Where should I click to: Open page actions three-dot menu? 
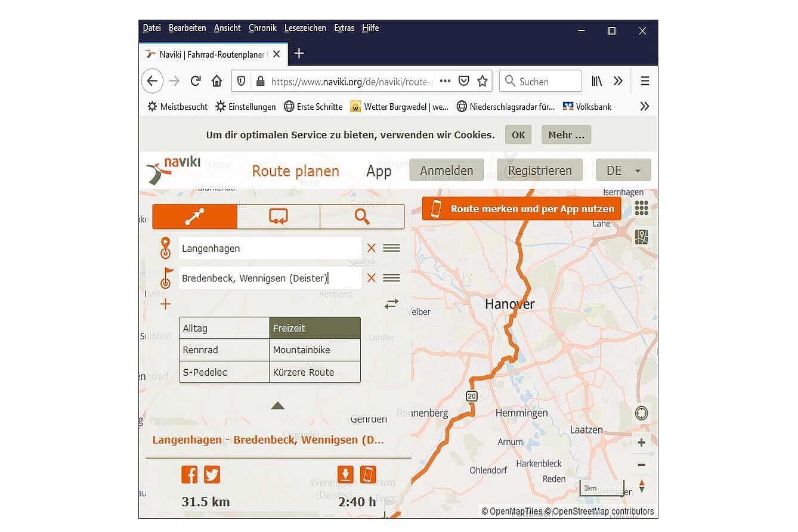(x=445, y=81)
